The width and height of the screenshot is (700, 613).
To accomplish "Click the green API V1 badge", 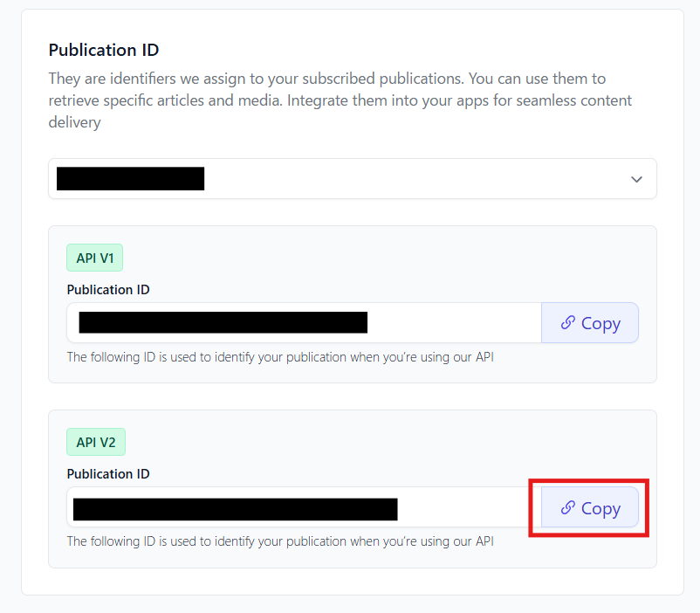I will click(x=96, y=258).
